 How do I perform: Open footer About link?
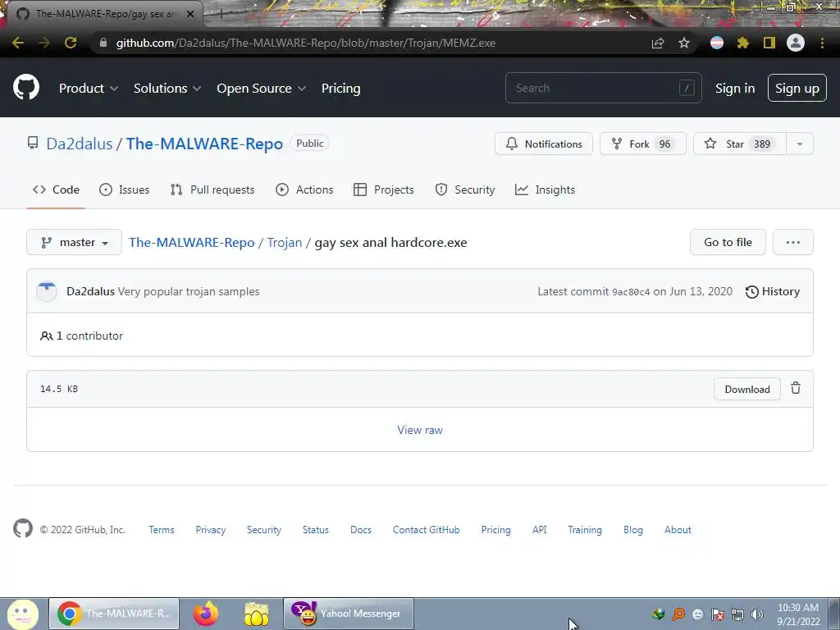point(678,530)
